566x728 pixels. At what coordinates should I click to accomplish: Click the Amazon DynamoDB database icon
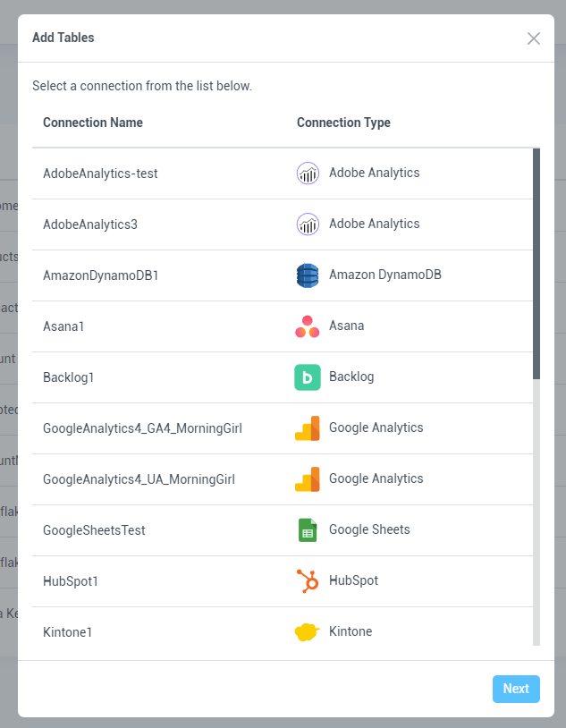click(308, 275)
